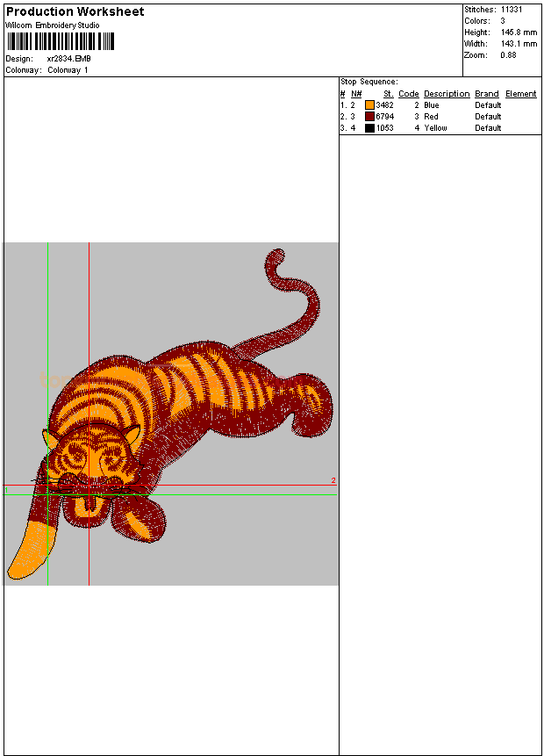Click the 'Red' description cell
This screenshot has height=756, width=544.
coord(431,117)
